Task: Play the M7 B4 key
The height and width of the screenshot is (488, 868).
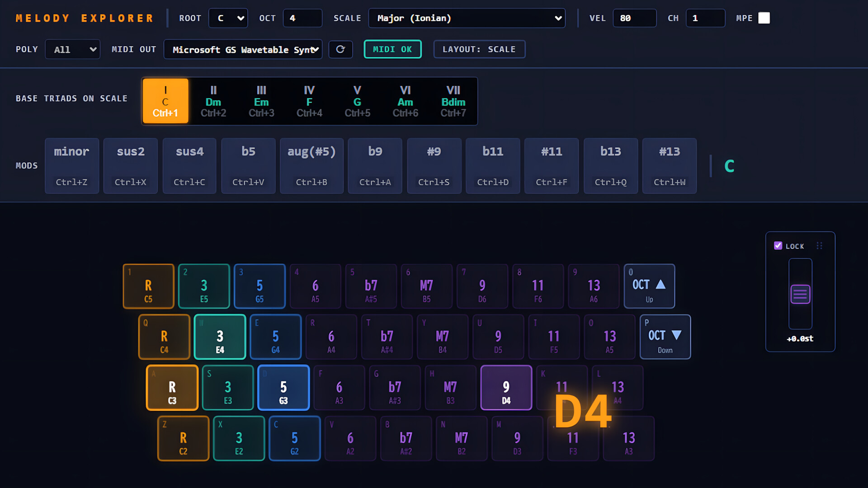Action: 442,337
